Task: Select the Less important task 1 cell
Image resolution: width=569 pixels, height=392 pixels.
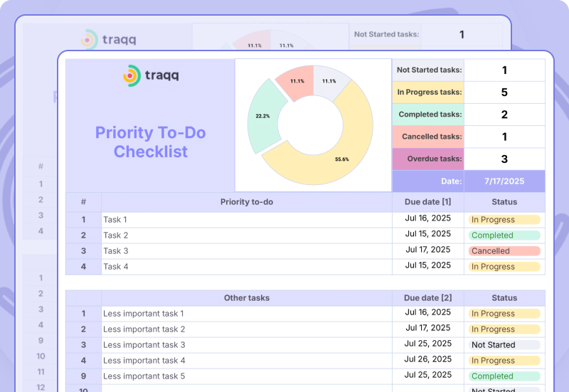Action: point(247,314)
